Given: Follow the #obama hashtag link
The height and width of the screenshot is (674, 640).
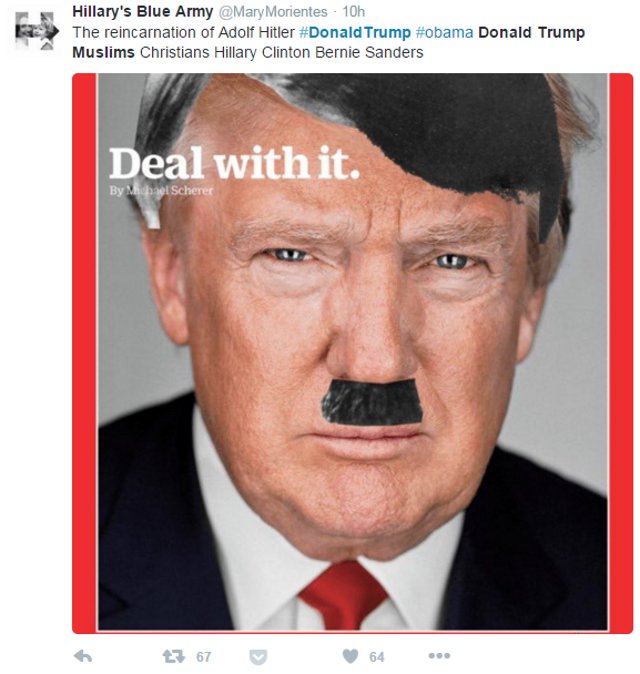Looking at the screenshot, I should click(444, 32).
